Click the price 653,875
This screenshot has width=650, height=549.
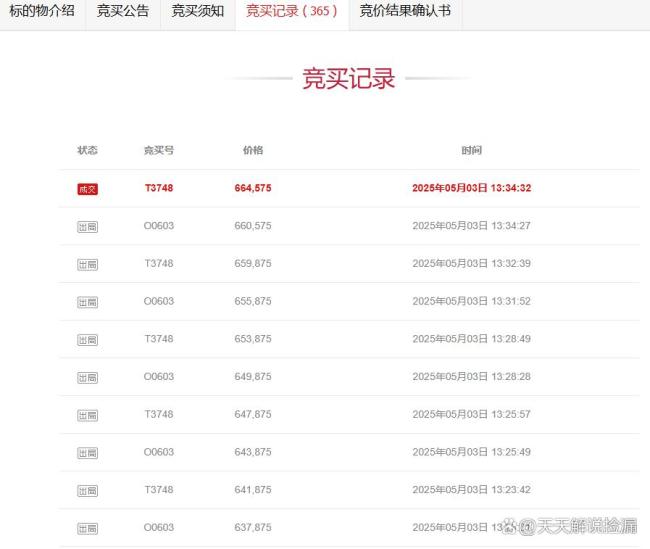point(253,339)
